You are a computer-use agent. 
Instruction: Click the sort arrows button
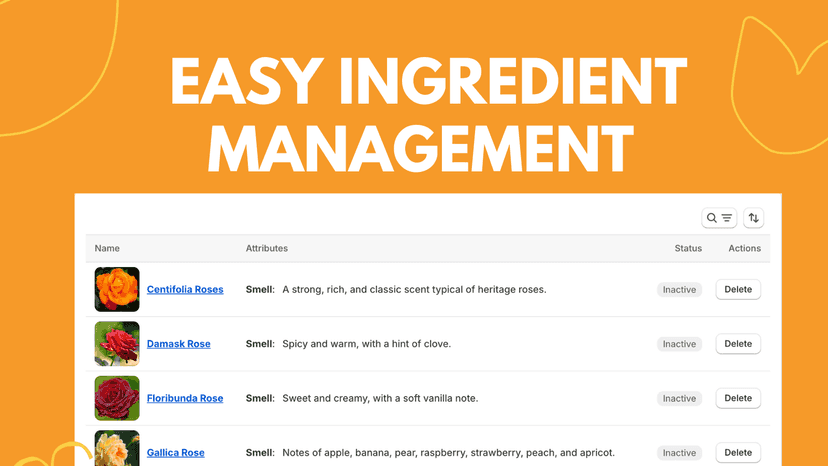pyautogui.click(x=754, y=218)
